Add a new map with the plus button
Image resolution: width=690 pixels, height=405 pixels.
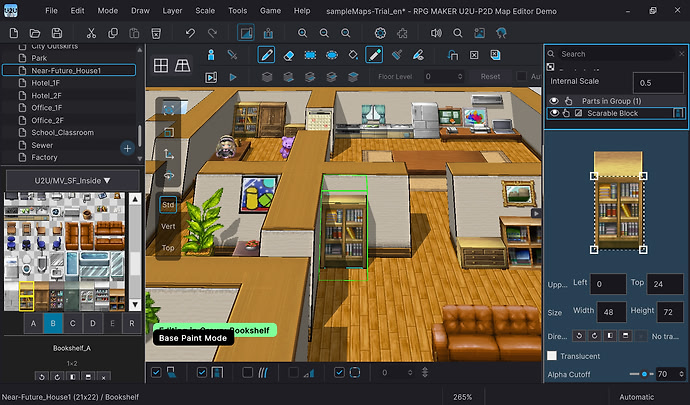127,148
